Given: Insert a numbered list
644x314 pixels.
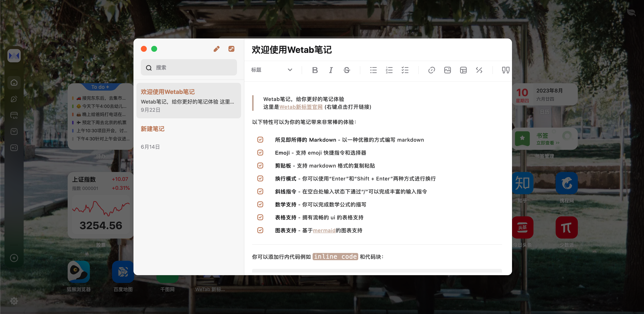Looking at the screenshot, I should point(389,70).
